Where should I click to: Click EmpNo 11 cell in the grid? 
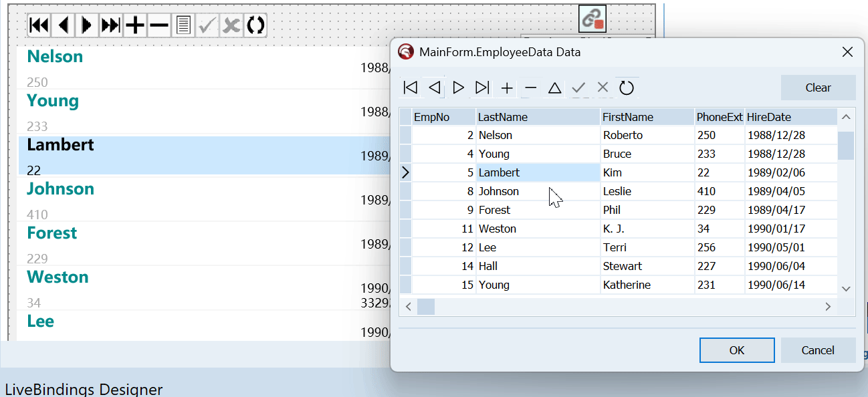[x=444, y=229]
